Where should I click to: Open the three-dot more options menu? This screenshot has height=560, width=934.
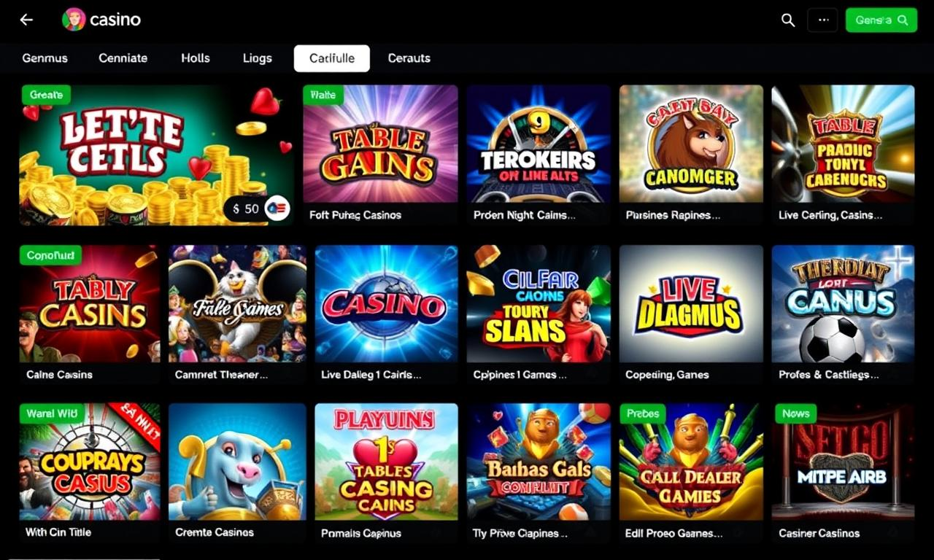(823, 20)
